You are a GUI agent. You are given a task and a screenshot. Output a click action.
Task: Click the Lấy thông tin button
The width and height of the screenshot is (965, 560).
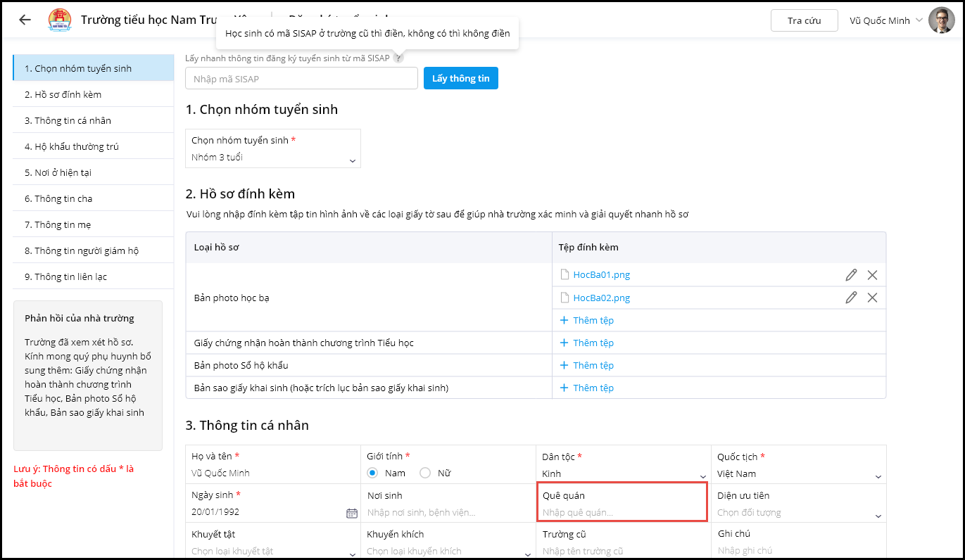point(460,79)
